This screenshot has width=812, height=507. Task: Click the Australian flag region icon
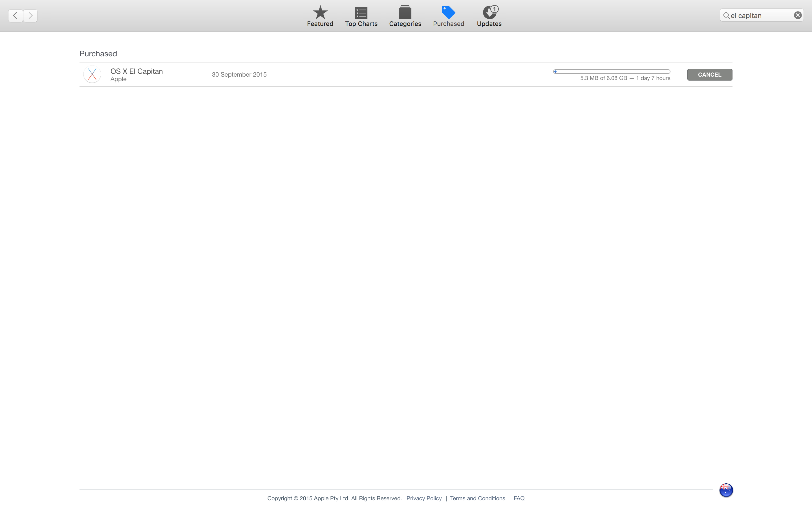(x=726, y=490)
